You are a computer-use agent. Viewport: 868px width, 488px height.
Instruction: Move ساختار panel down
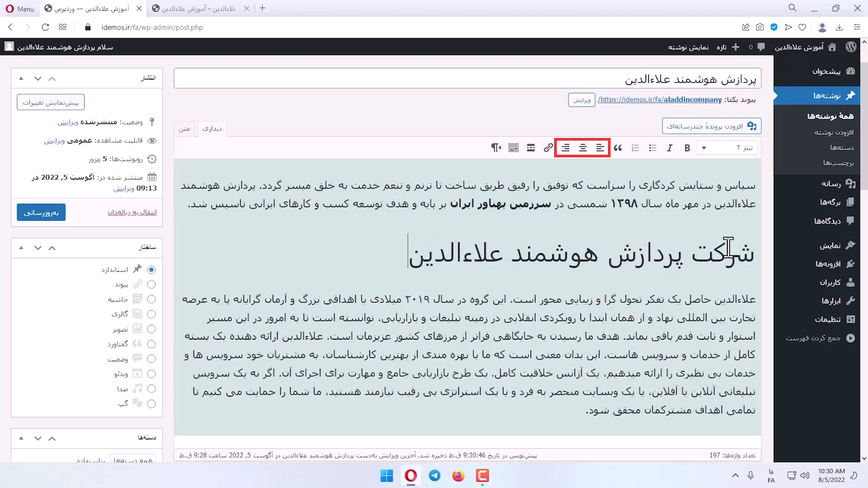pos(38,248)
